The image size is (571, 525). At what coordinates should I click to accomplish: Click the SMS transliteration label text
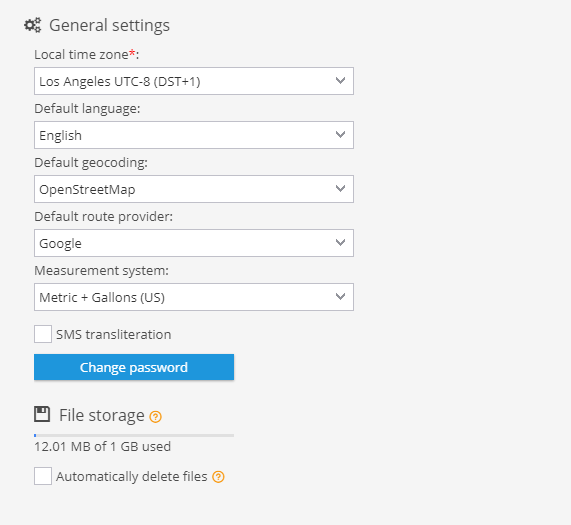[114, 334]
